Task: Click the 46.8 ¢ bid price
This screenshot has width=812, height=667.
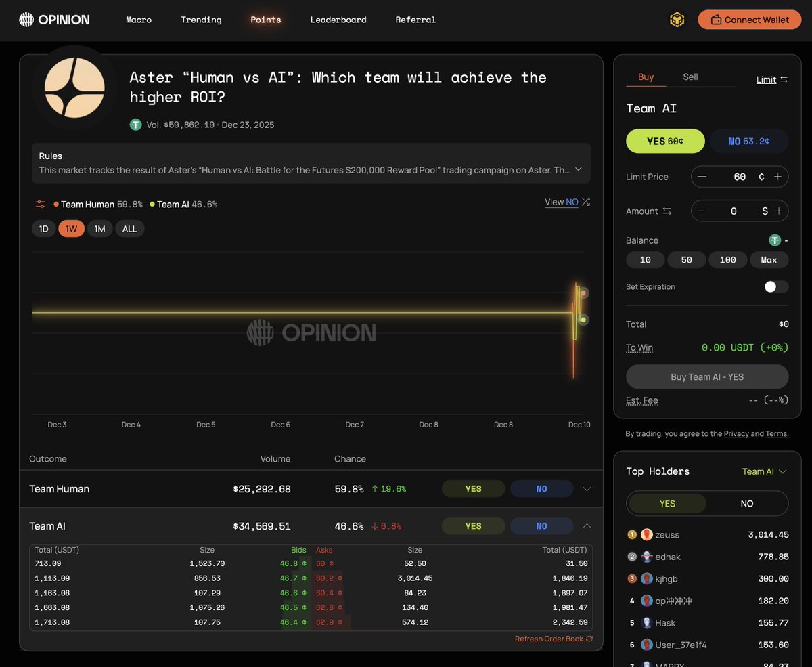Action: 294,563
